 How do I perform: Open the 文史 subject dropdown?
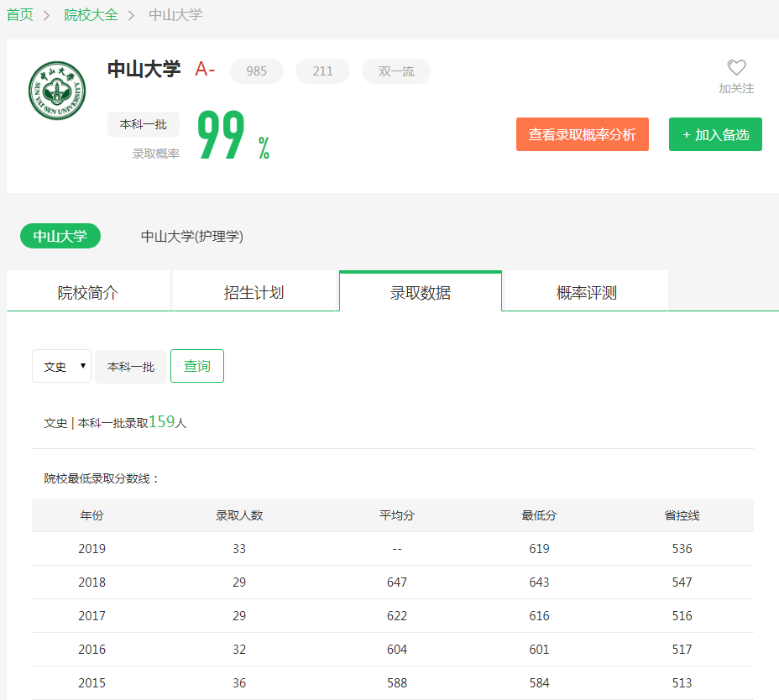(61, 366)
